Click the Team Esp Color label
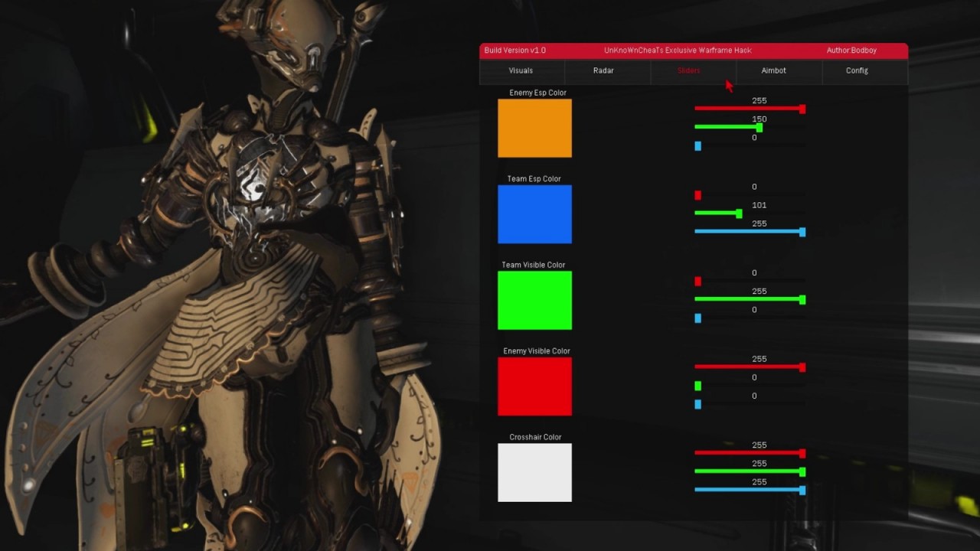 click(534, 179)
